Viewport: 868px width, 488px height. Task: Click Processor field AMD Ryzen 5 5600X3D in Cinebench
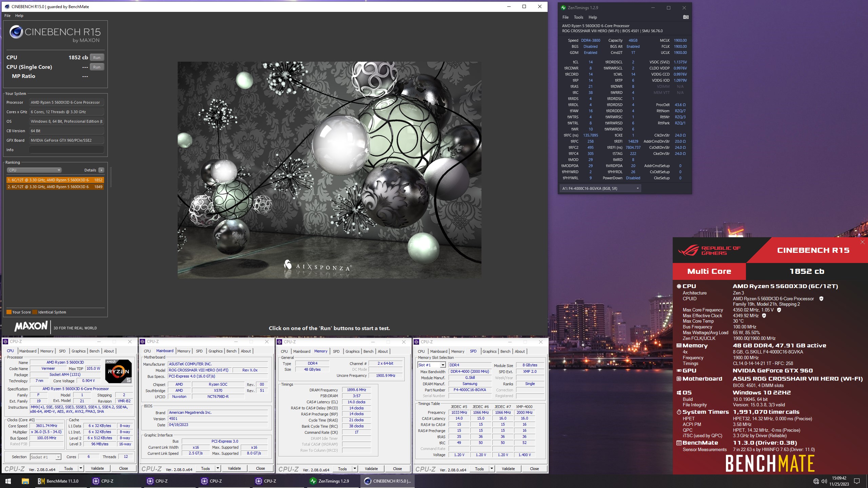coord(66,102)
